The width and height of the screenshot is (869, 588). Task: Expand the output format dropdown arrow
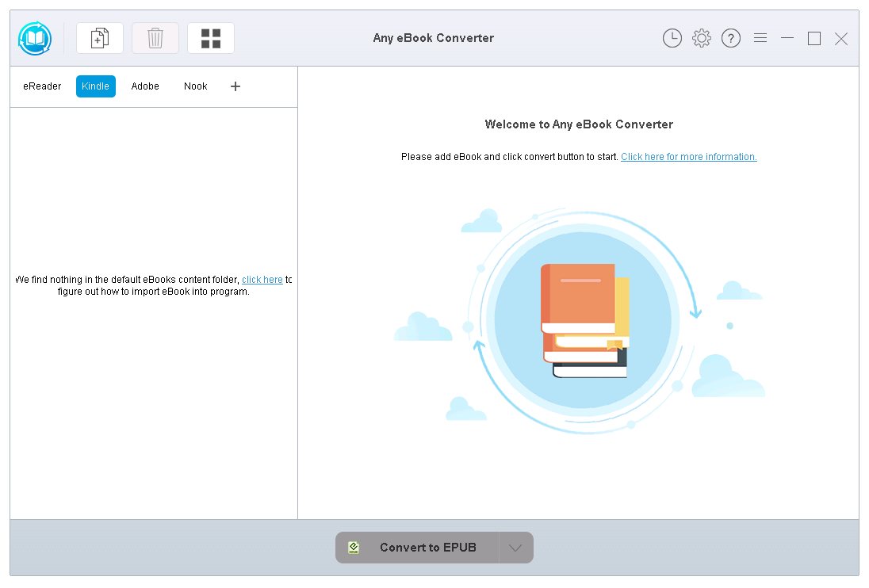[516, 548]
